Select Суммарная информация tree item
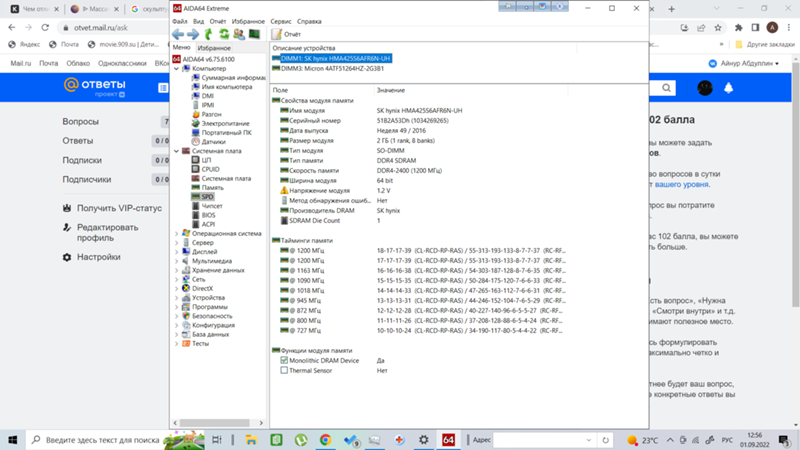This screenshot has width=800, height=450. [x=229, y=78]
